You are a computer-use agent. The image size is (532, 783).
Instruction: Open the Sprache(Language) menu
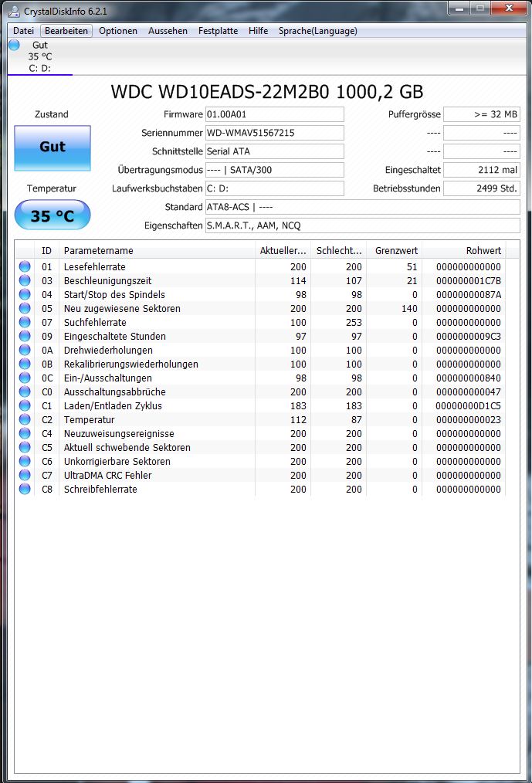[317, 31]
